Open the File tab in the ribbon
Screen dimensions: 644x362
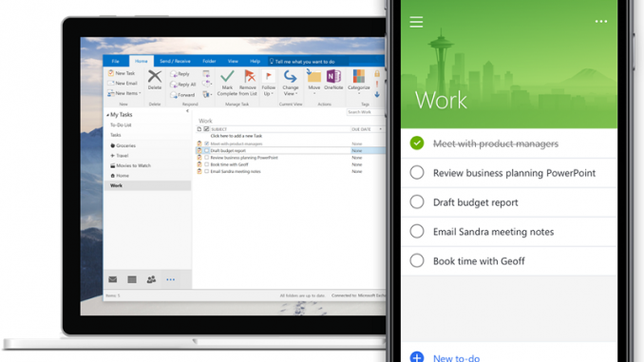pyautogui.click(x=116, y=61)
